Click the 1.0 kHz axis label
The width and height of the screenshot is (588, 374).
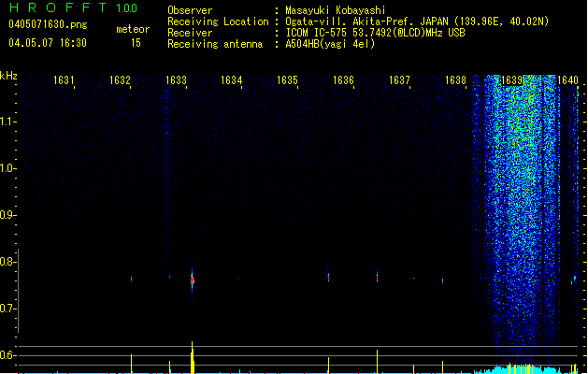point(7,168)
